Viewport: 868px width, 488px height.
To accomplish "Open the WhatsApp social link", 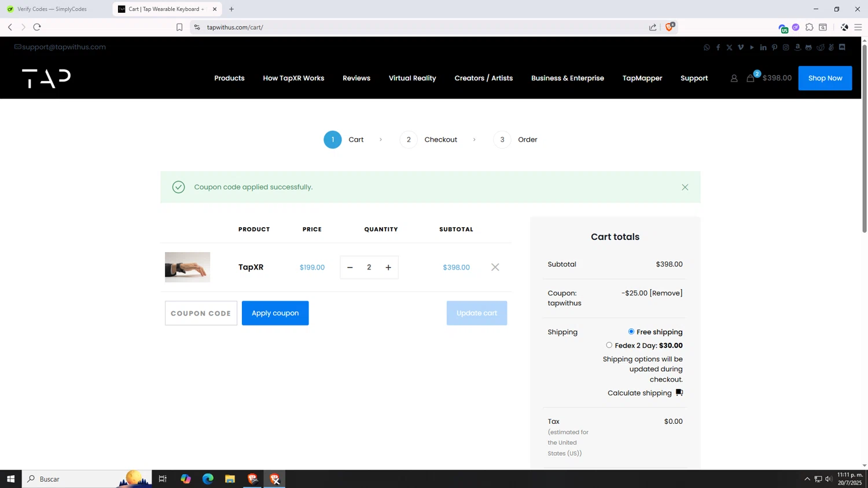I will (707, 47).
